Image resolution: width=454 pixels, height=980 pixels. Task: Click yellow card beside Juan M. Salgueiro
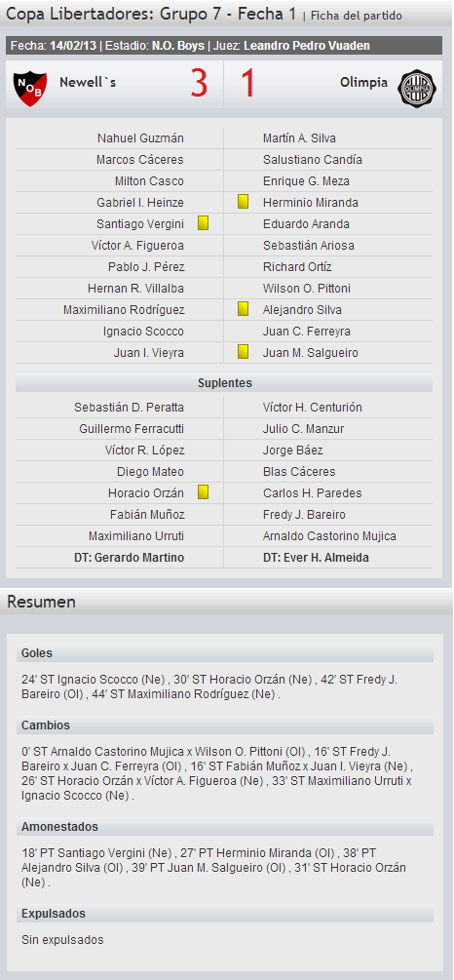[x=244, y=352]
